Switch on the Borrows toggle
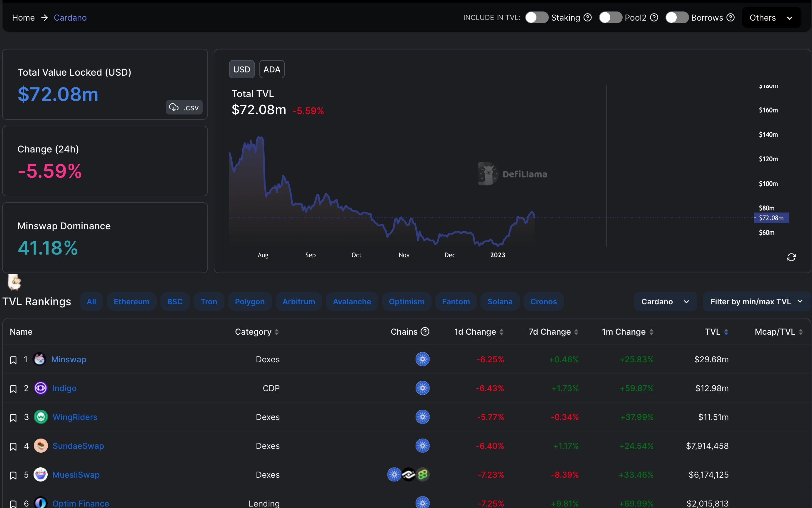812x508 pixels. pos(676,17)
